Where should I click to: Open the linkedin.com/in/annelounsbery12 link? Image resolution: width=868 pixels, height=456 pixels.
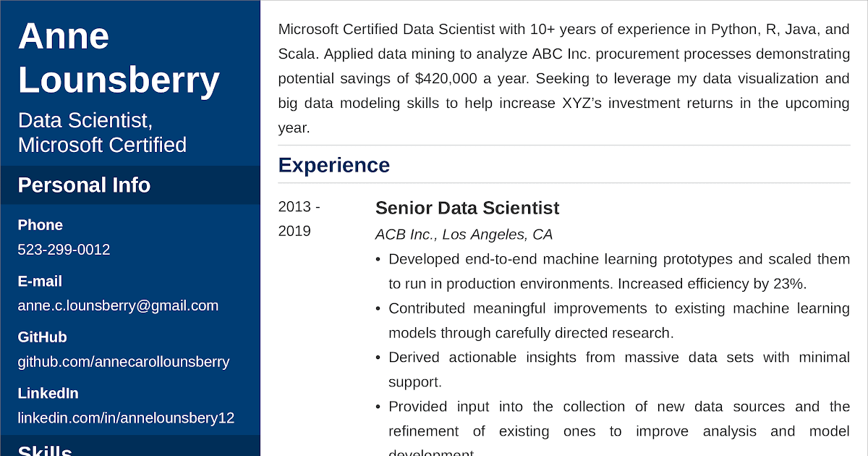point(126,418)
